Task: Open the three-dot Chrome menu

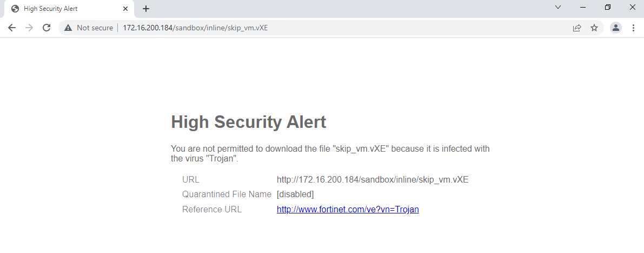Action: (x=633, y=28)
